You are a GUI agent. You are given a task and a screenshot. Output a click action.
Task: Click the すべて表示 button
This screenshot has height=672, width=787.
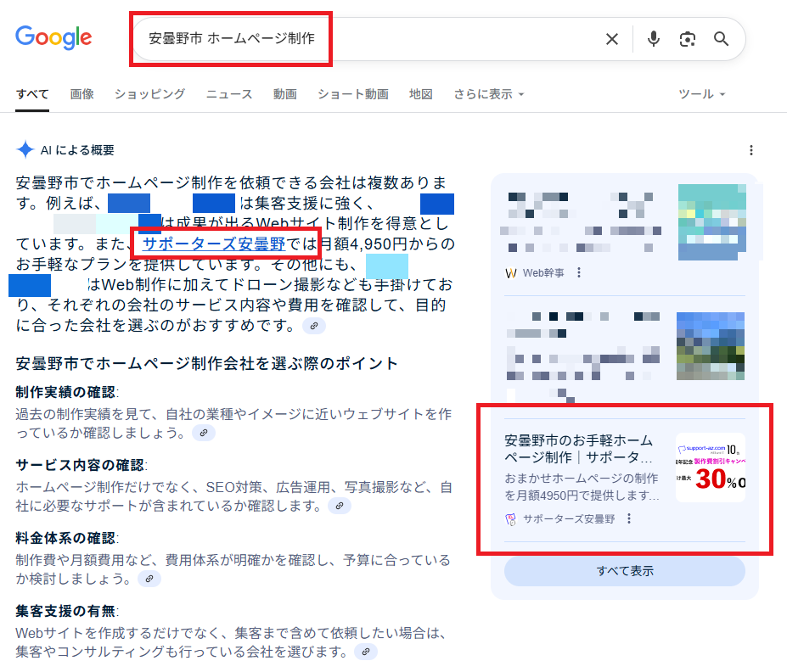624,571
